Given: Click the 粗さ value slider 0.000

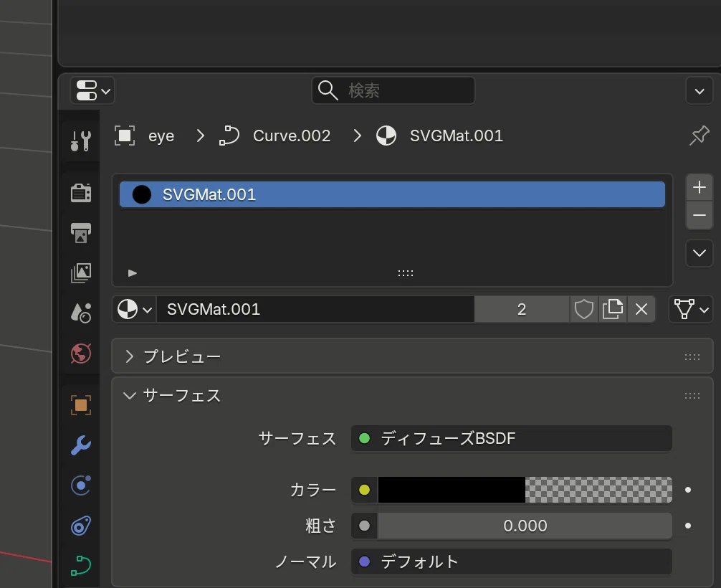Looking at the screenshot, I should click(525, 526).
